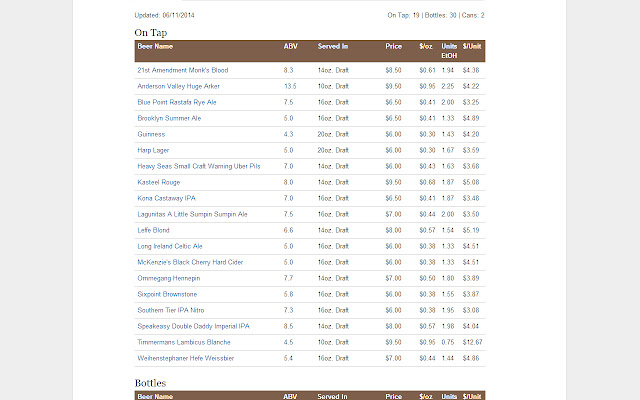Click Speakeasy Double Daddy Imperial IPA

[x=193, y=326]
